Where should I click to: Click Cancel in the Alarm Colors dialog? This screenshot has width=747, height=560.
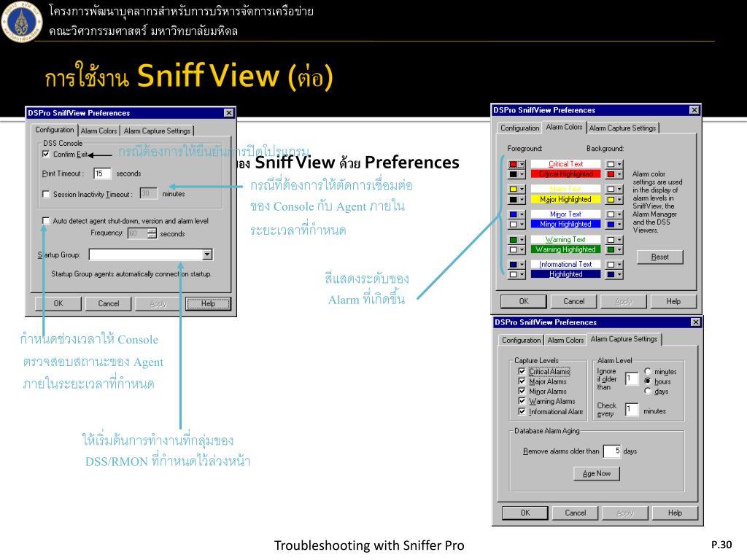573,301
